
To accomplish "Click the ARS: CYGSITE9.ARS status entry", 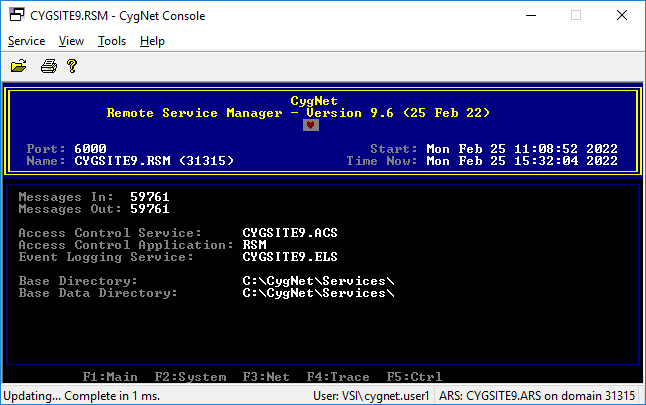I will (x=537, y=396).
